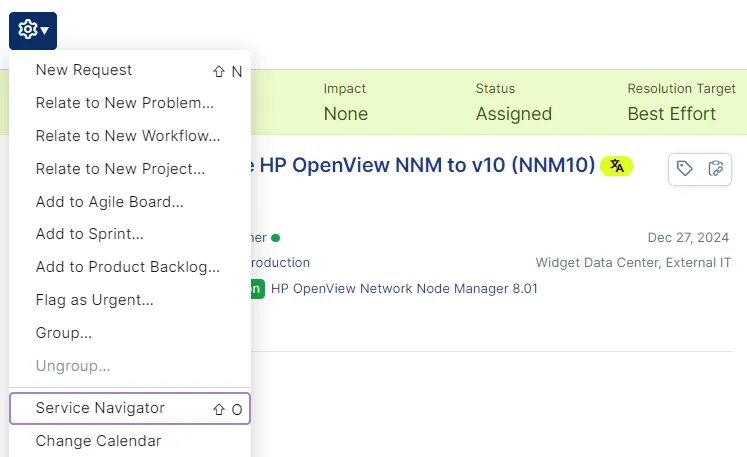Click the date Dec 27, 2024
This screenshot has width=747, height=457.
click(688, 237)
